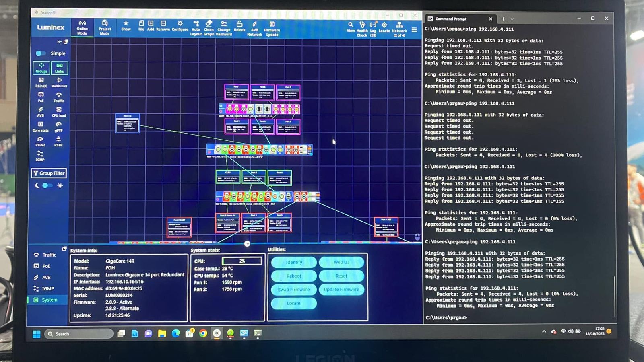Viewport: 644px width, 362px height.
Task: Switch to Online Mode
Action: pyautogui.click(x=82, y=28)
